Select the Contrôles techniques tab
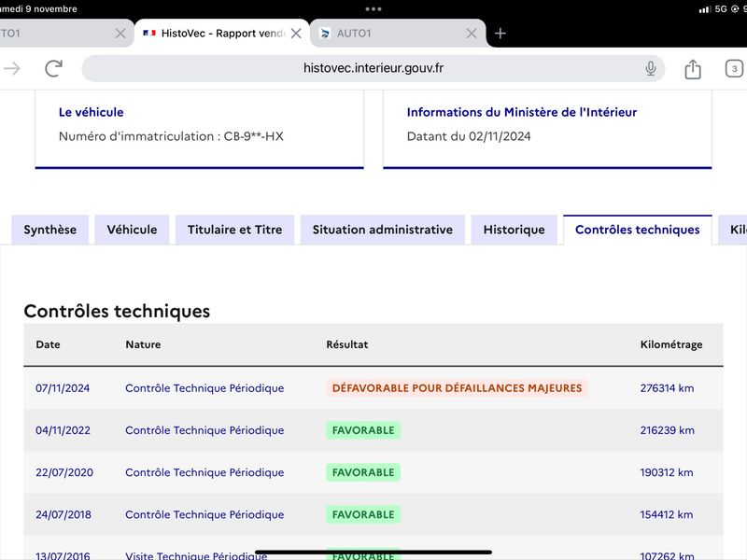Viewport: 747px width, 560px height. pos(638,230)
